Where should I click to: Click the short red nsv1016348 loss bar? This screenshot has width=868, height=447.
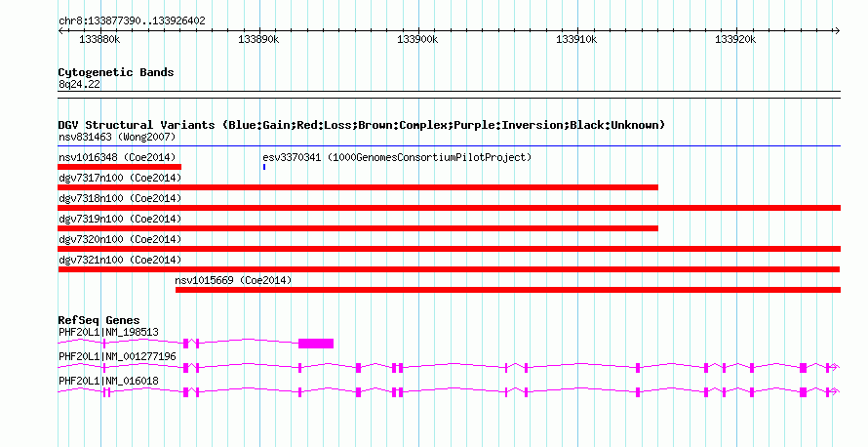(120, 167)
